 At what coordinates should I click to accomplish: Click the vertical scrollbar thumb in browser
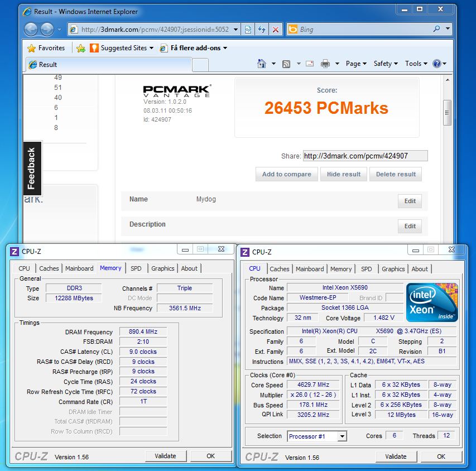coord(447,113)
